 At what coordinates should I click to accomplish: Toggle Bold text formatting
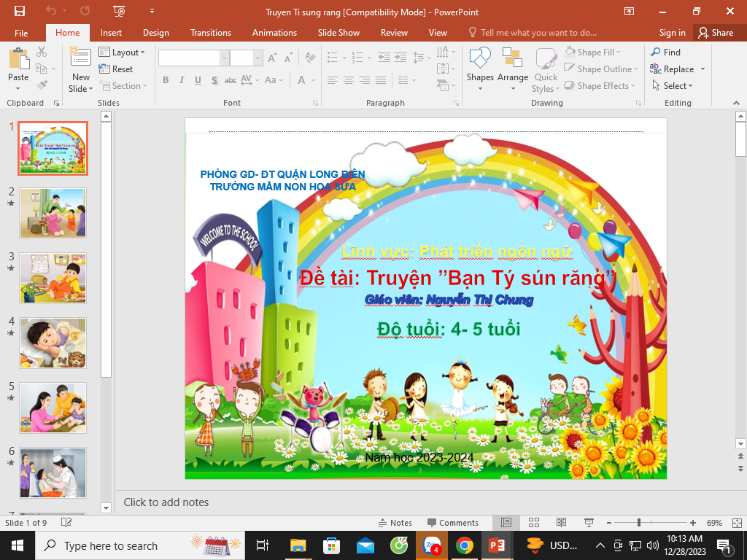[166, 80]
